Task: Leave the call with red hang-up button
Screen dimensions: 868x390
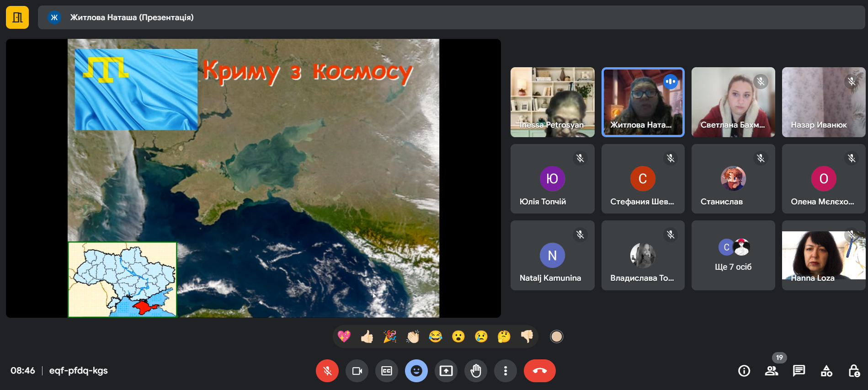Action: (x=540, y=371)
